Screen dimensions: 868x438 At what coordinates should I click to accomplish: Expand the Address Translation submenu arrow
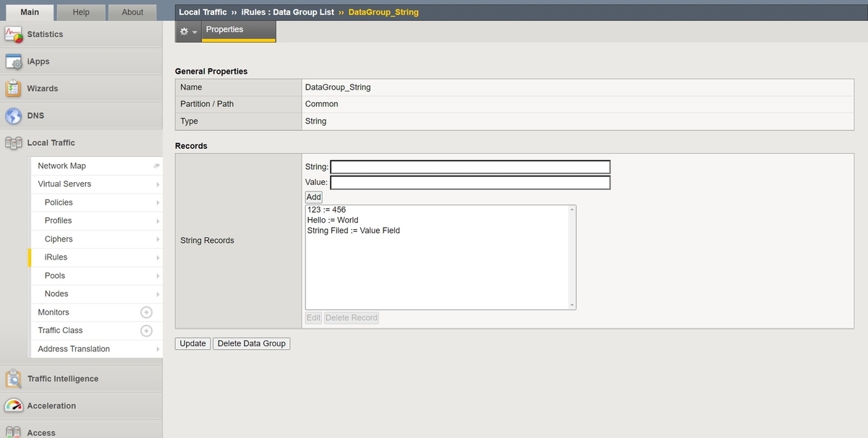[158, 349]
